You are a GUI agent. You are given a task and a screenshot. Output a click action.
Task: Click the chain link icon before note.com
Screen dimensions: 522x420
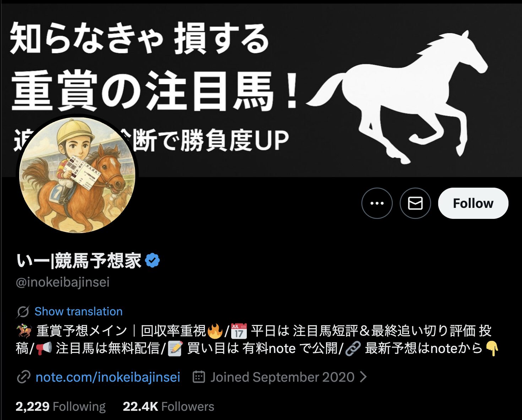23,377
